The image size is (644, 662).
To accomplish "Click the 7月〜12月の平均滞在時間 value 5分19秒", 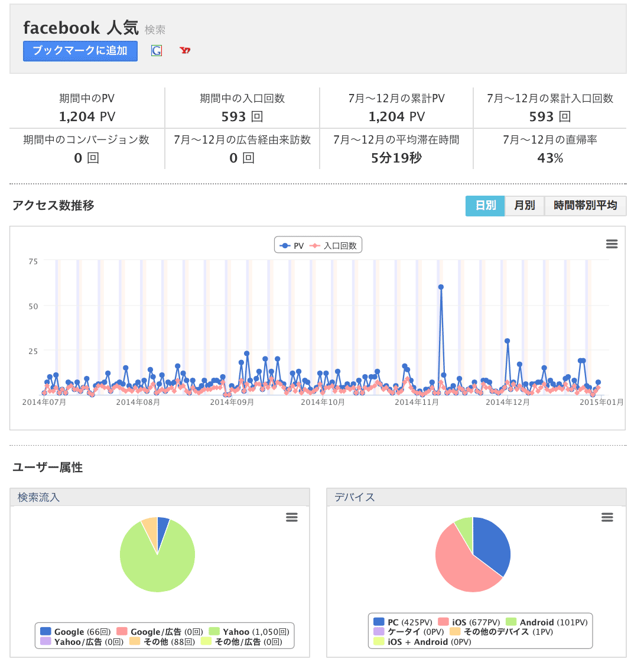I will pyautogui.click(x=396, y=158).
